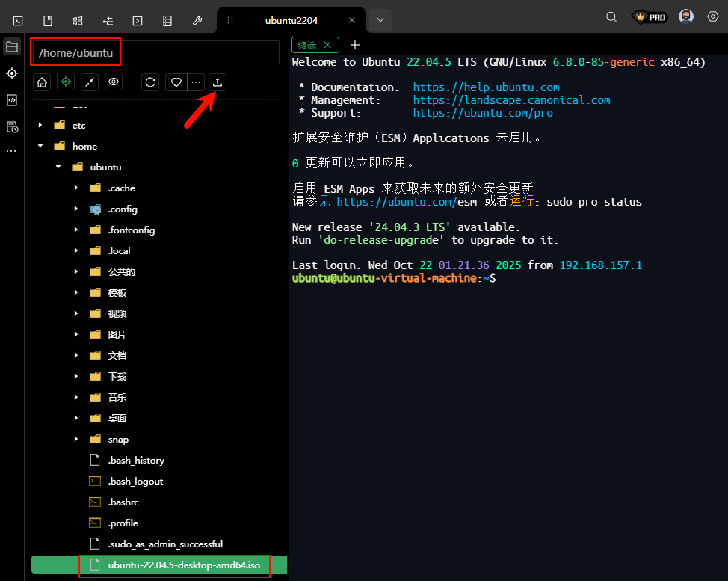728x581 pixels.
Task: Open settings via hexagon gear icon
Action: [712, 17]
